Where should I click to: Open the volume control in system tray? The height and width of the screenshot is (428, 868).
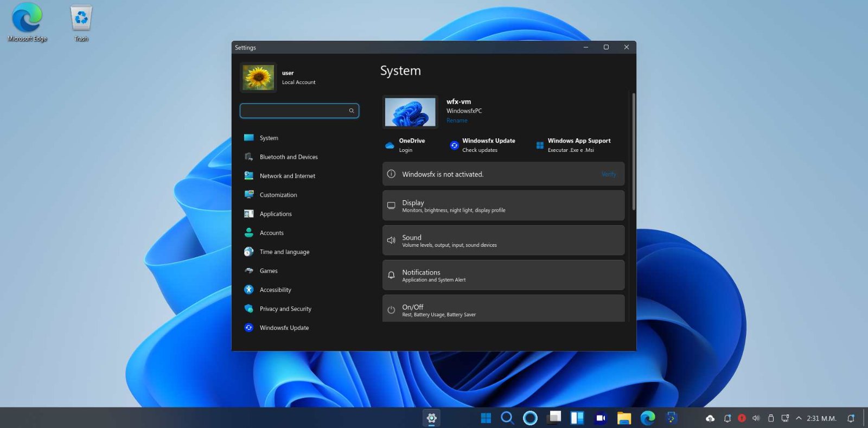(756, 418)
